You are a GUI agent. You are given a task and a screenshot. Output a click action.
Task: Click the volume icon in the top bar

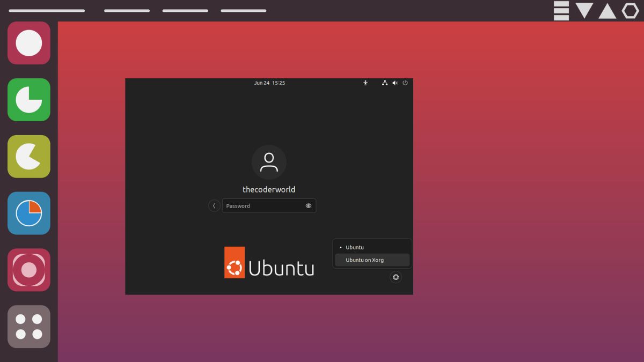395,83
